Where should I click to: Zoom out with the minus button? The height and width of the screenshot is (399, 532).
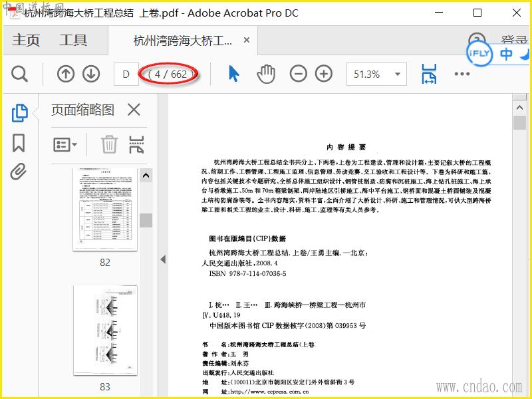point(298,74)
